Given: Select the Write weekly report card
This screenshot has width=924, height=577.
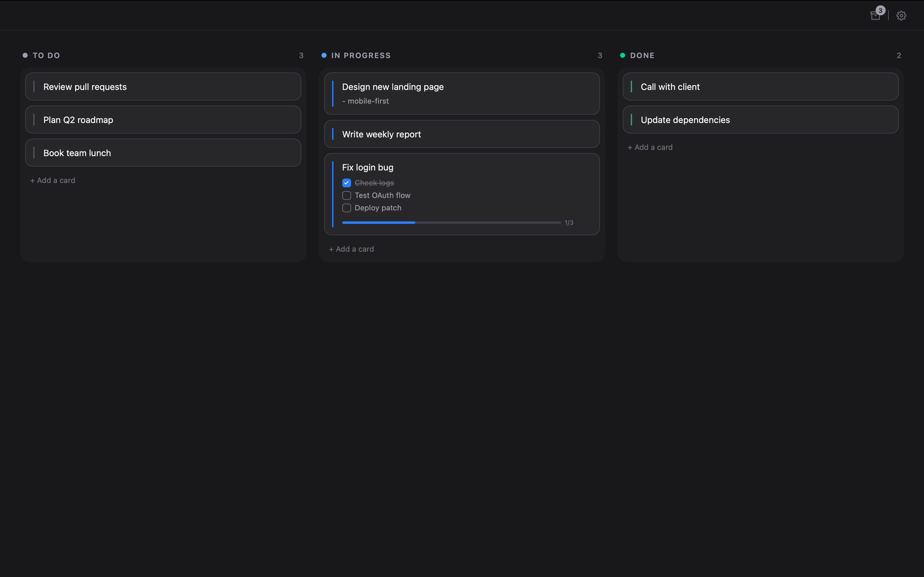Looking at the screenshot, I should click(x=462, y=134).
